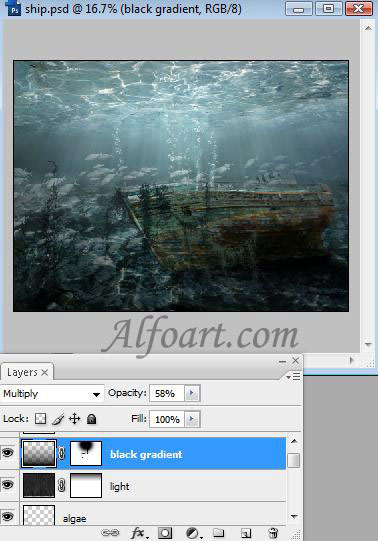Click the underwater ship canvas image
Screen dimensions: 378x541
(x=181, y=186)
